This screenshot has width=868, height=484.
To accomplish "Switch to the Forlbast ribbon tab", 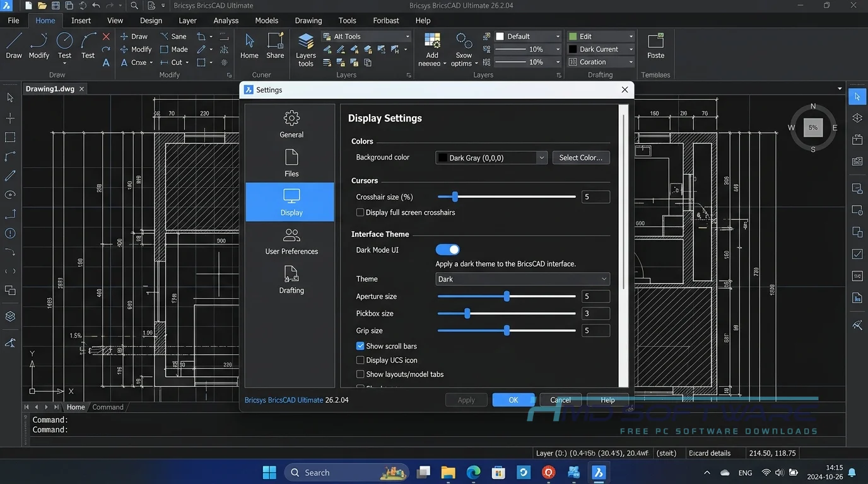I will pos(386,20).
